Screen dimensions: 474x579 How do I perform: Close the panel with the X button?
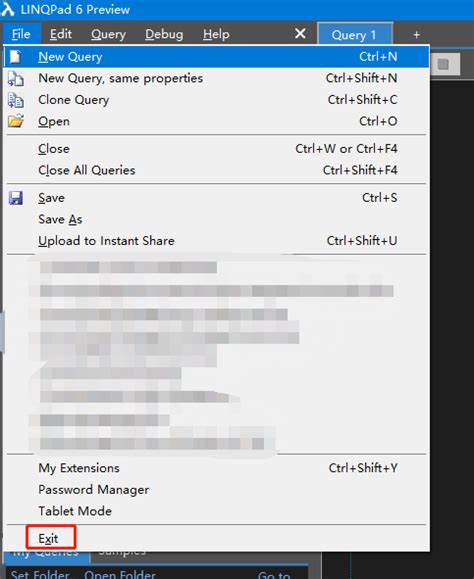pyautogui.click(x=300, y=34)
